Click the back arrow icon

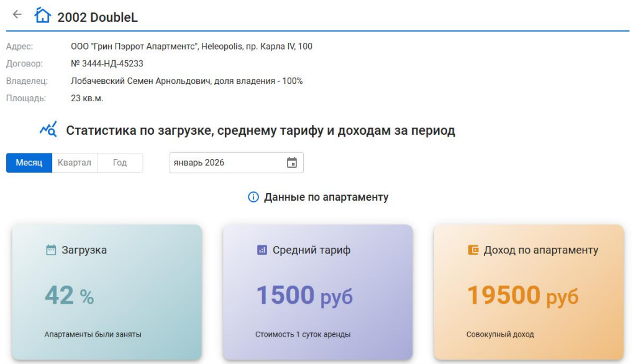[17, 14]
